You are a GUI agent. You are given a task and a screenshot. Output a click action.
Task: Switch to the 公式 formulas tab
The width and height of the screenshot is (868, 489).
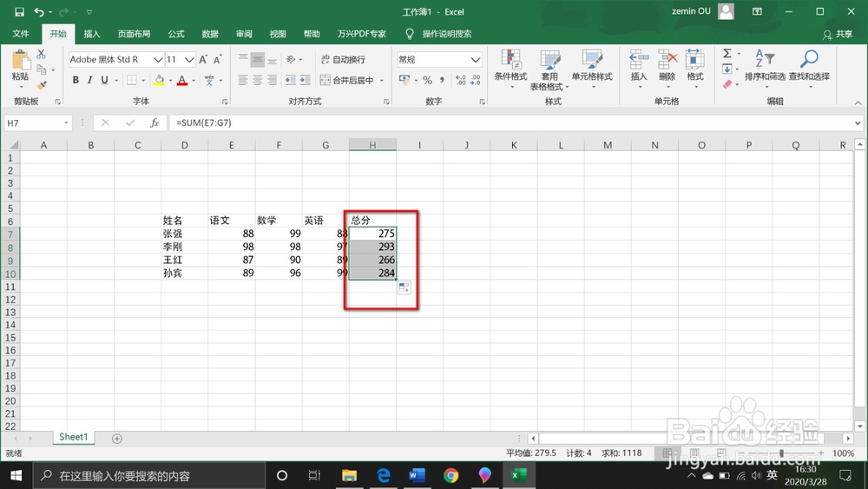(x=176, y=34)
